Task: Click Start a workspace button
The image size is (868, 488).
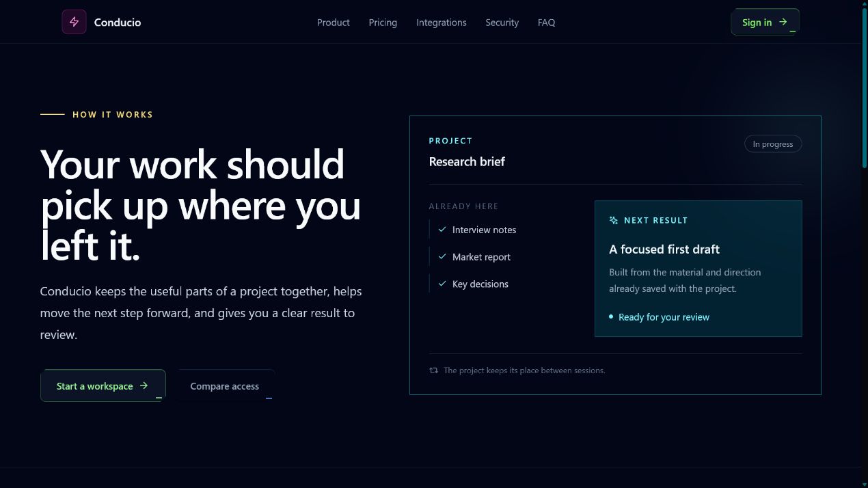Action: click(103, 385)
